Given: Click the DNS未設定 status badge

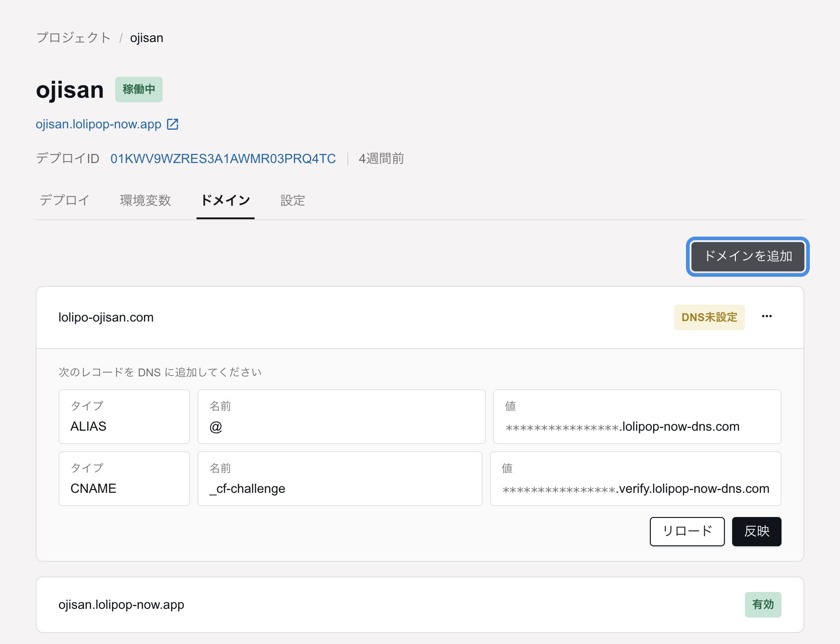Looking at the screenshot, I should coord(709,317).
